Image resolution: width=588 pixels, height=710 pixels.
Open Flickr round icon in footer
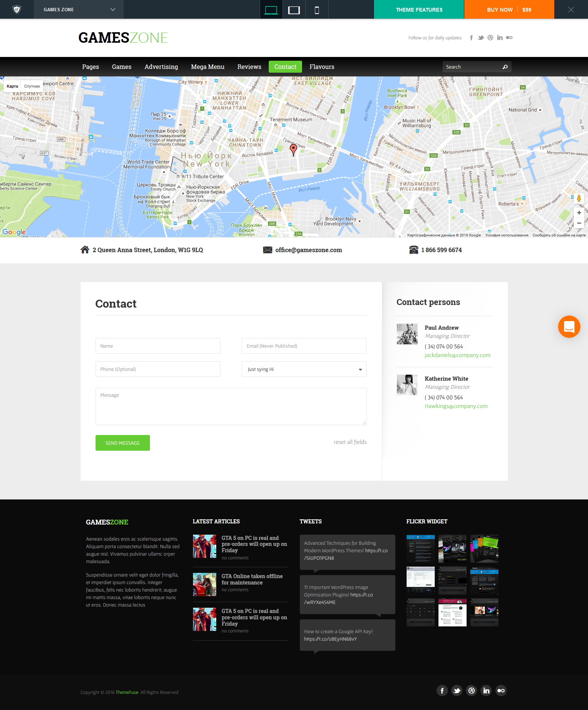501,691
